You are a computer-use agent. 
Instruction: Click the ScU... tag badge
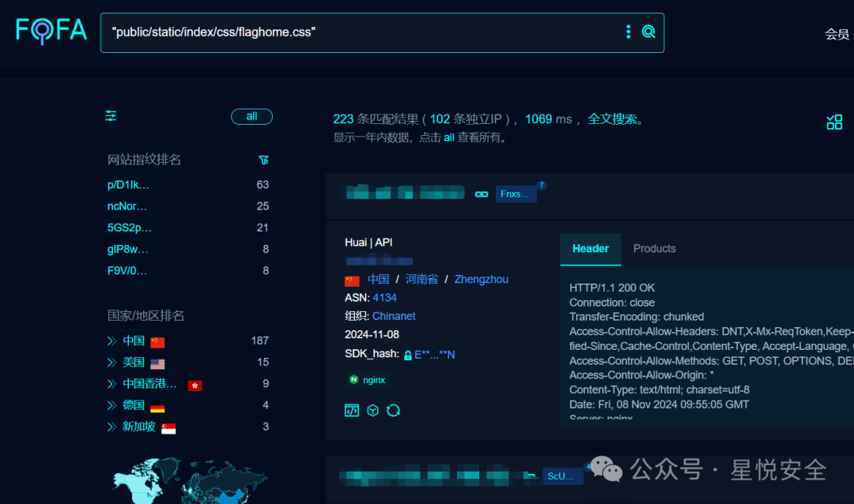562,476
